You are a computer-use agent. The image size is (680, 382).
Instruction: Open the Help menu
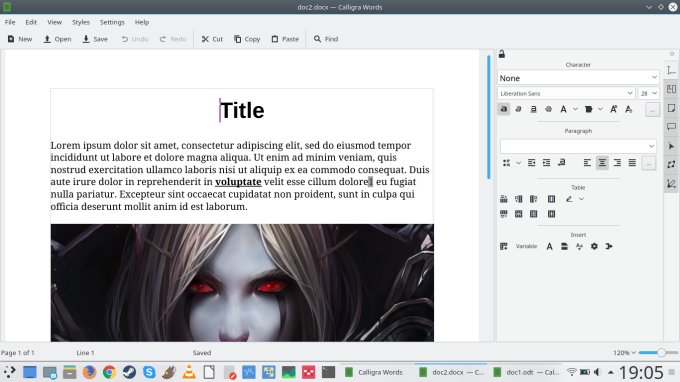pyautogui.click(x=141, y=22)
